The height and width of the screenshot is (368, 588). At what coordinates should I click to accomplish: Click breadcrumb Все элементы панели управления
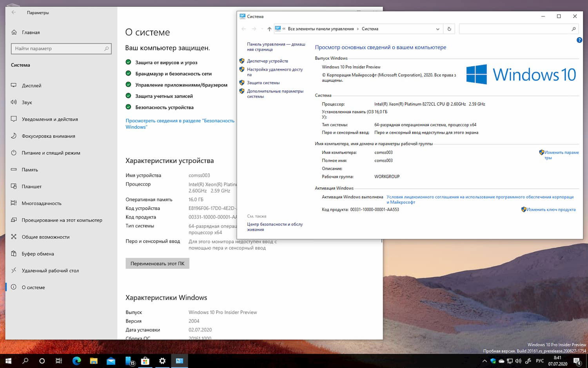click(x=321, y=29)
